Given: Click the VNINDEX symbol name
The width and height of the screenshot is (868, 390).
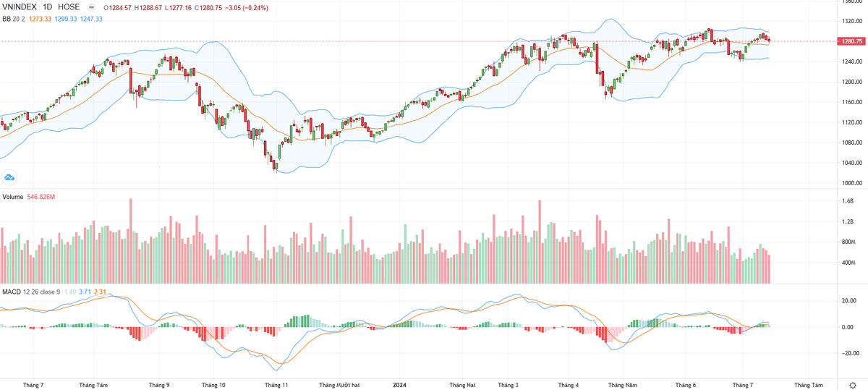Looking at the screenshot, I should coord(20,7).
